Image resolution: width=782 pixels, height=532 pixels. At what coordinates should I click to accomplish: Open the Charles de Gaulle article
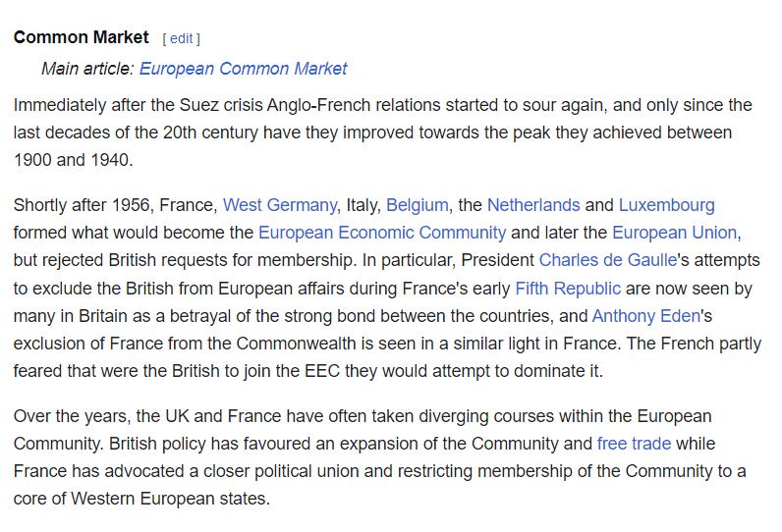point(608,259)
